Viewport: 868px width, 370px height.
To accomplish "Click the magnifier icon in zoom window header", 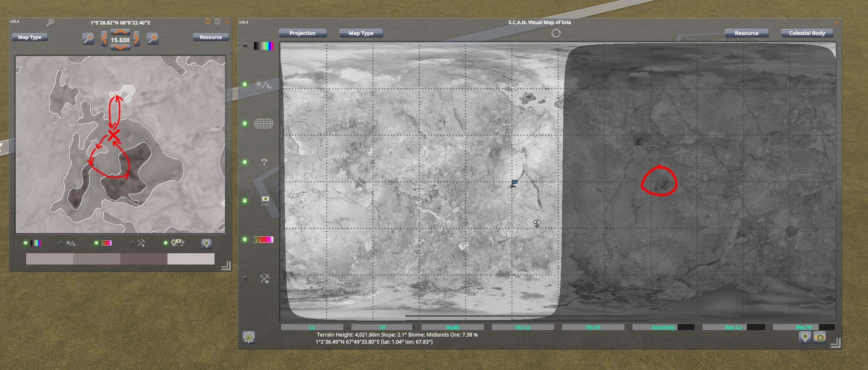I will 50,23.
